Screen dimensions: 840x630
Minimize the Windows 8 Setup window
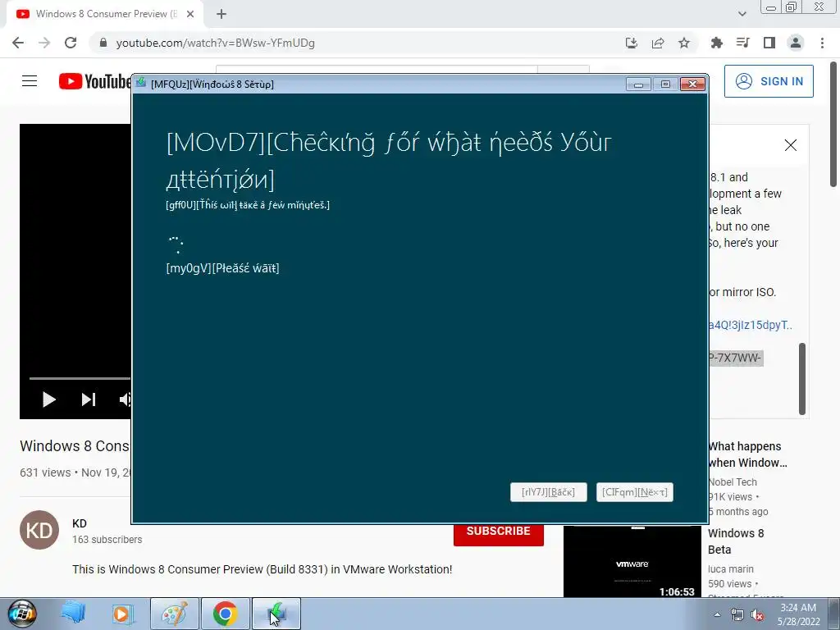[x=638, y=84]
